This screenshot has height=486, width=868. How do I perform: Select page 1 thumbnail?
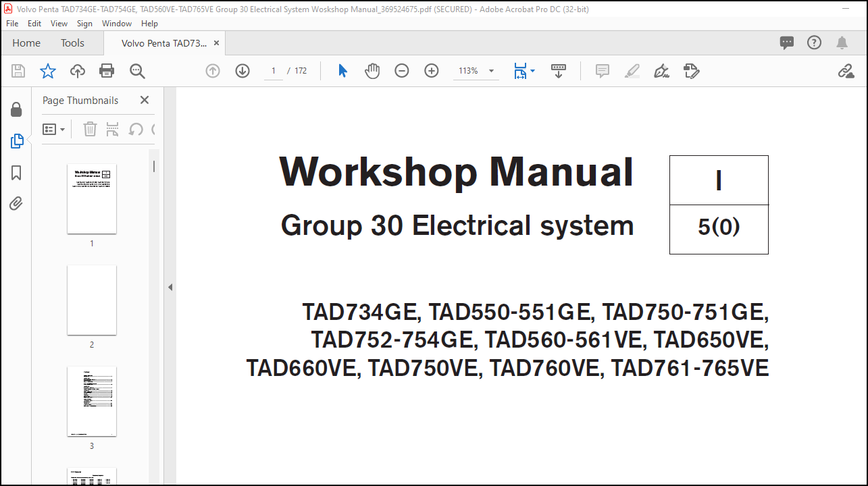pos(92,199)
